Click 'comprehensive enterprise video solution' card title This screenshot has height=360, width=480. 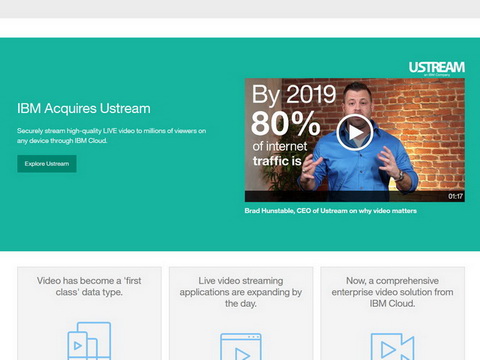pos(392,292)
